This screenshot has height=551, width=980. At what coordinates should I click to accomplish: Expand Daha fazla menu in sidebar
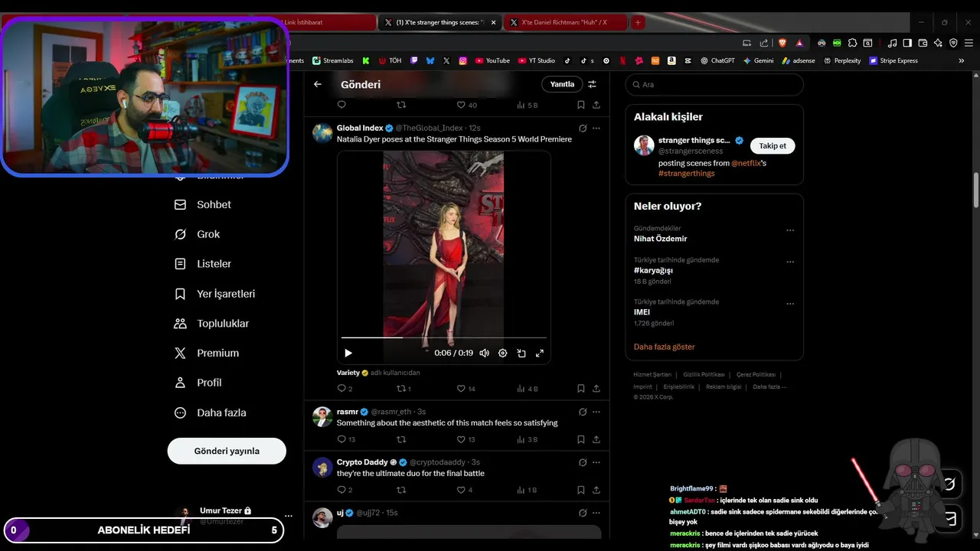[210, 412]
